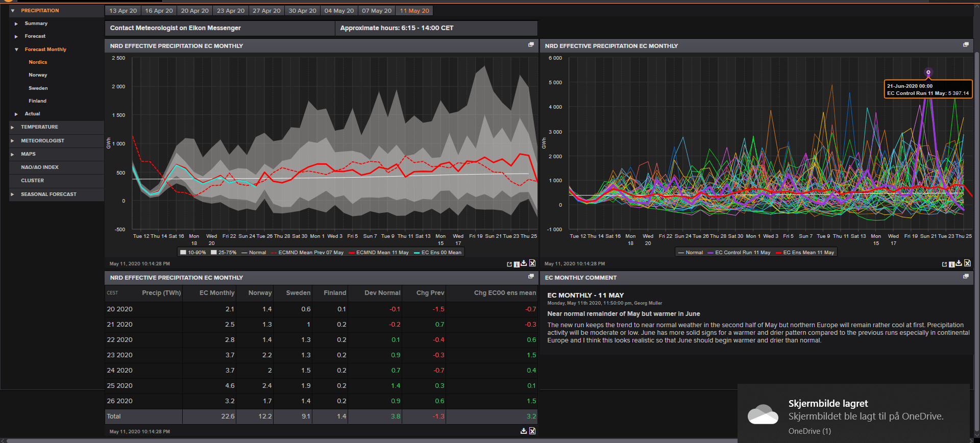The width and height of the screenshot is (980, 443).
Task: Open info for left precipitation chart
Action: pyautogui.click(x=517, y=264)
